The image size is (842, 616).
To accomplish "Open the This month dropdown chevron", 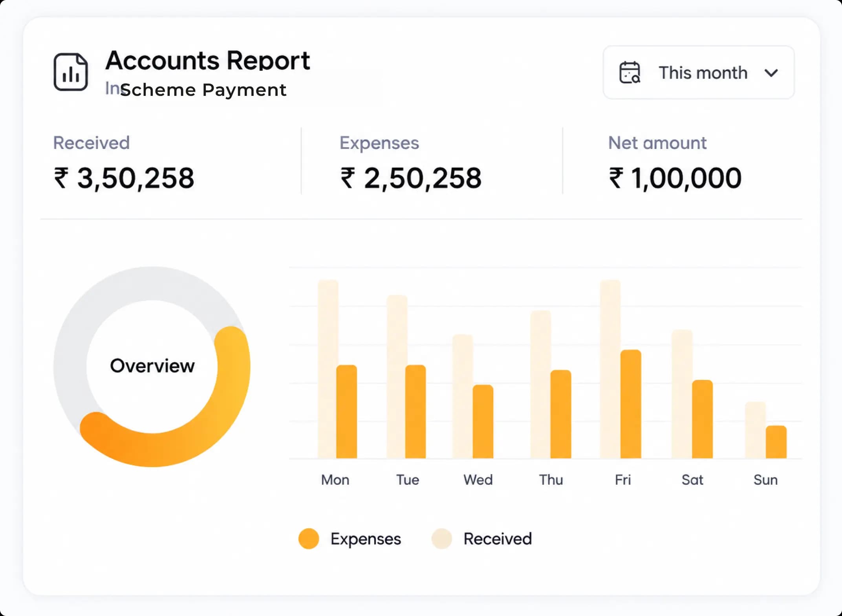I will click(771, 73).
